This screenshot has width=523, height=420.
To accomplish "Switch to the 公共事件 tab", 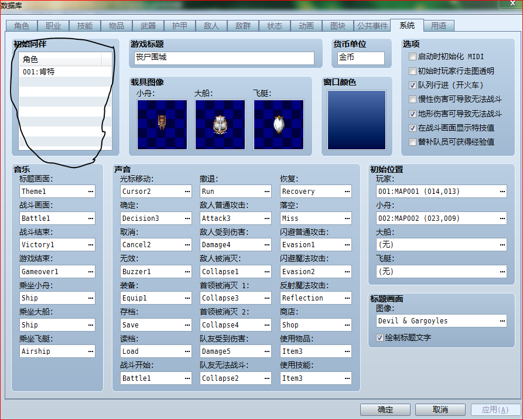I will (x=372, y=26).
